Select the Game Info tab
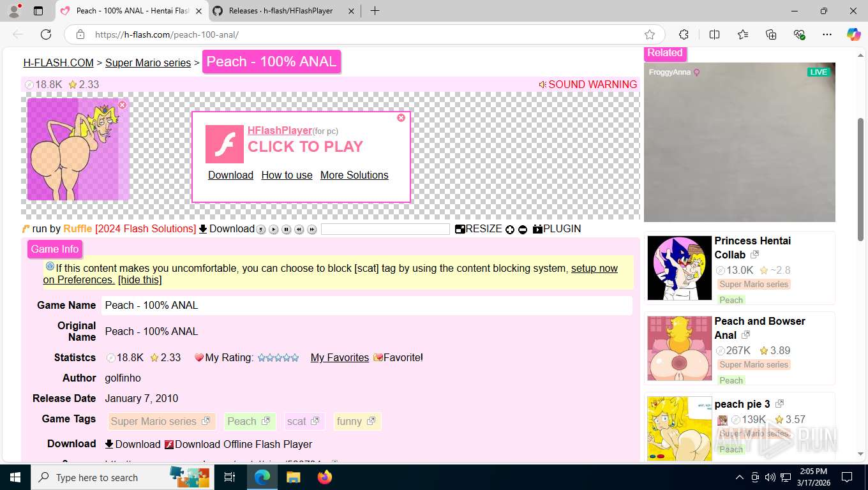The height and width of the screenshot is (490, 868). [55, 249]
